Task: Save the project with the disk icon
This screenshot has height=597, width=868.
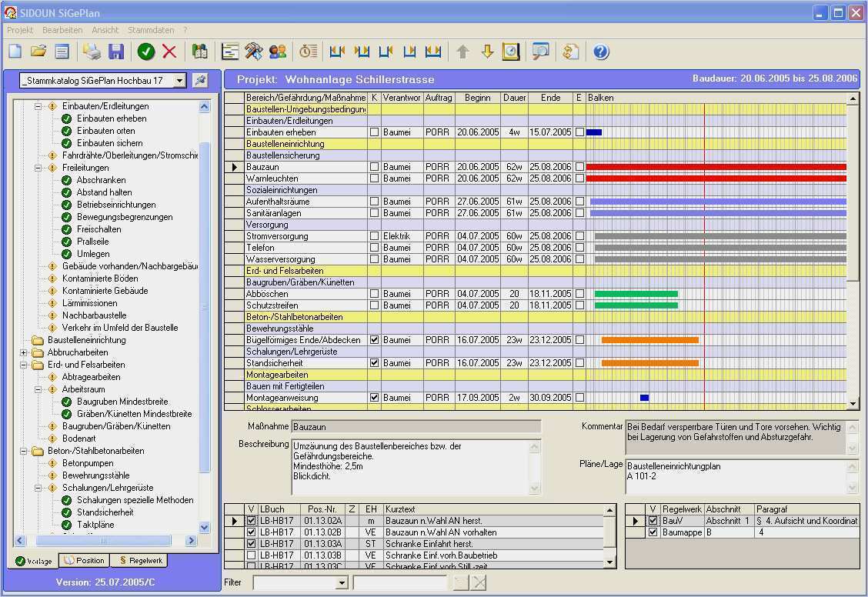Action: tap(116, 51)
